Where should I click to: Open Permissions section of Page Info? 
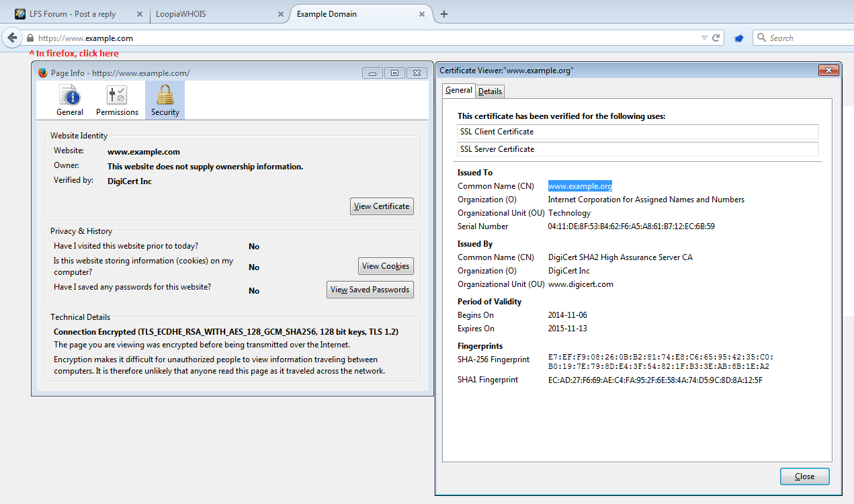pyautogui.click(x=117, y=100)
